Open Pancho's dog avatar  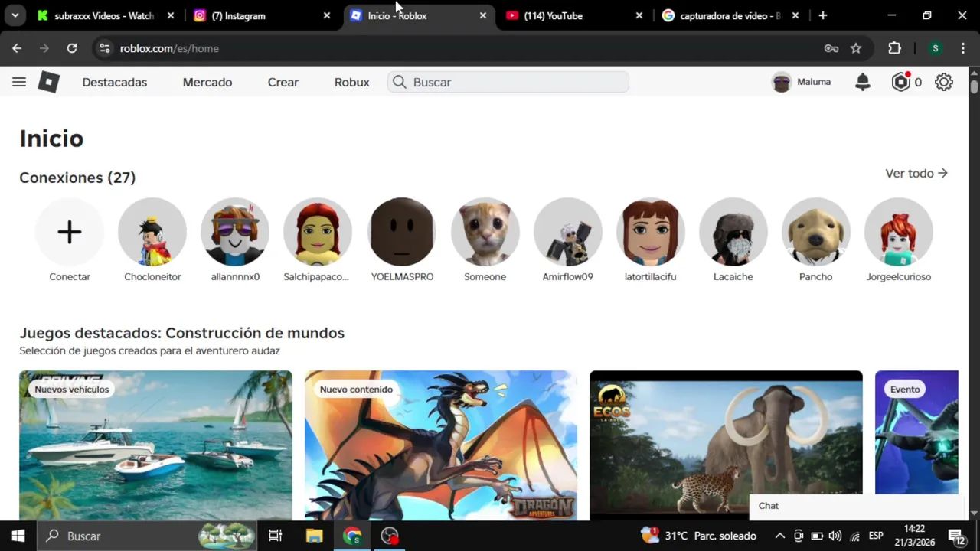click(x=816, y=232)
